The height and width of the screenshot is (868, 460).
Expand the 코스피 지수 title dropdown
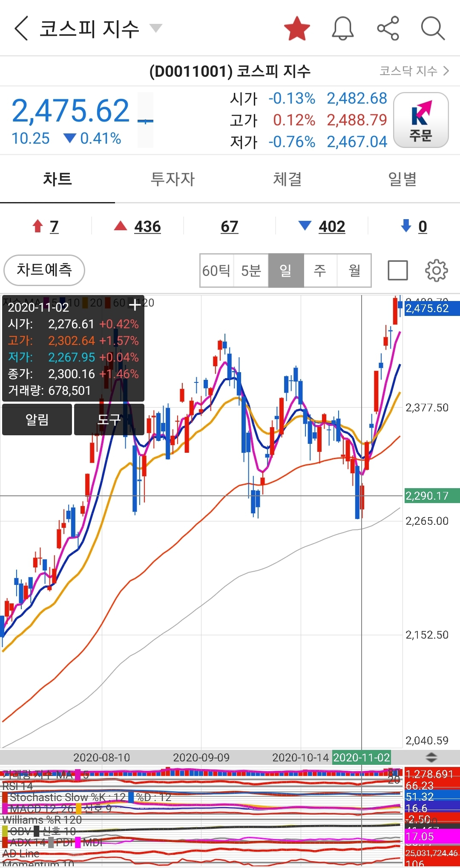(x=156, y=29)
